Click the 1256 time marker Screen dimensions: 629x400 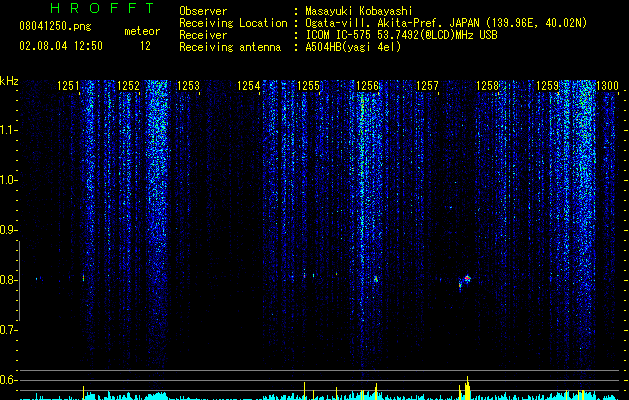tap(367, 85)
